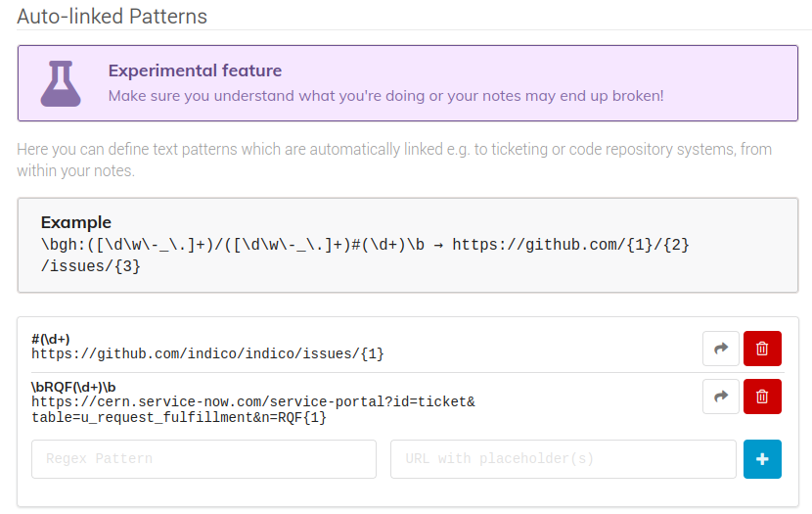Image resolution: width=812 pixels, height=514 pixels.
Task: Delete the #(\d+) GitHub issues pattern
Action: pyautogui.click(x=762, y=349)
